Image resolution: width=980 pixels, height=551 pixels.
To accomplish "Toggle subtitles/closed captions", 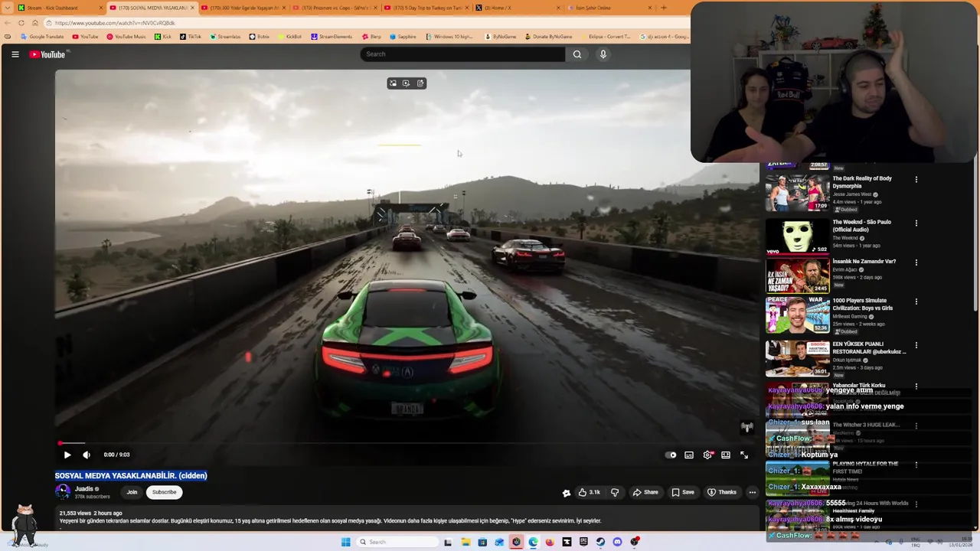I will point(689,455).
